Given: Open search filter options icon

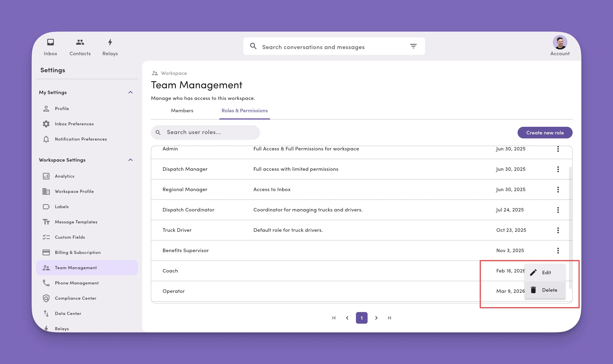Looking at the screenshot, I should [413, 46].
